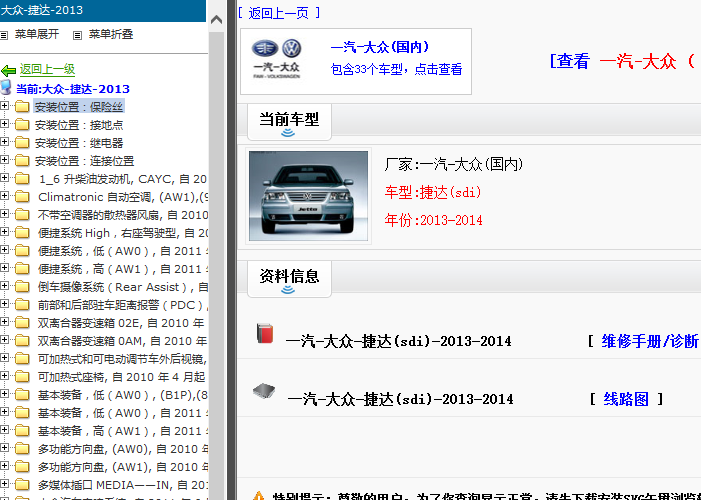The image size is (701, 500).
Task: Click folder icon for 多媒体插口 MEDIA-IN
Action: click(22, 485)
